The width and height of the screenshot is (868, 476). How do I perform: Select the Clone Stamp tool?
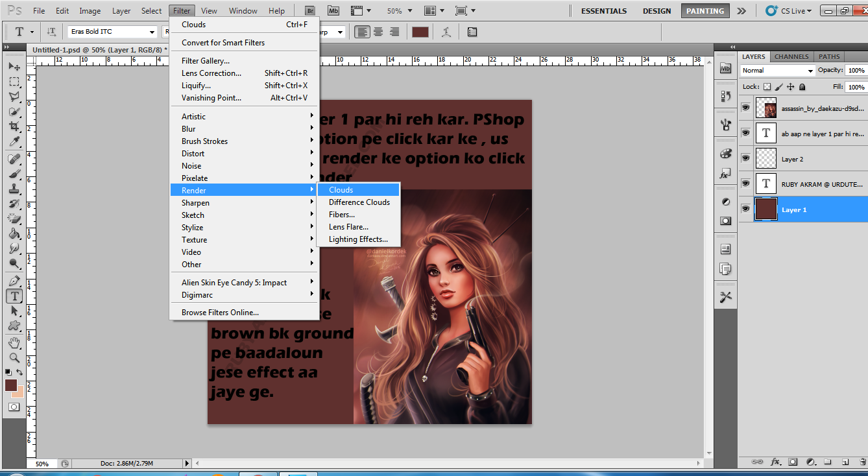coord(14,189)
